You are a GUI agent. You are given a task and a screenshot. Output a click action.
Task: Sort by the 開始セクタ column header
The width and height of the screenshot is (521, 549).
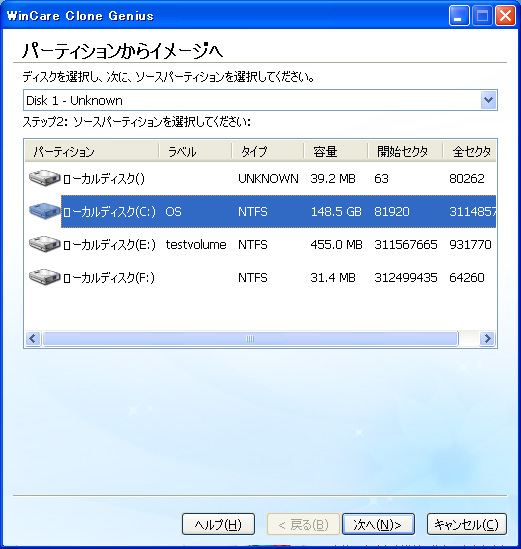[x=405, y=151]
